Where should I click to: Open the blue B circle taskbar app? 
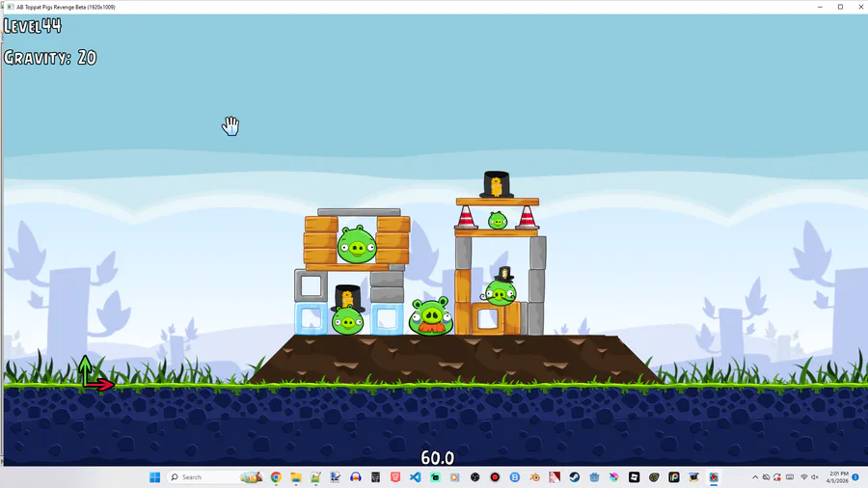(x=515, y=477)
